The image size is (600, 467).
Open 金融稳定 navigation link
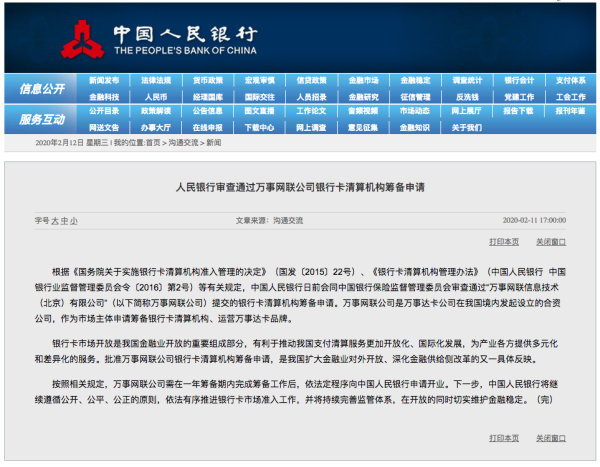[415, 80]
